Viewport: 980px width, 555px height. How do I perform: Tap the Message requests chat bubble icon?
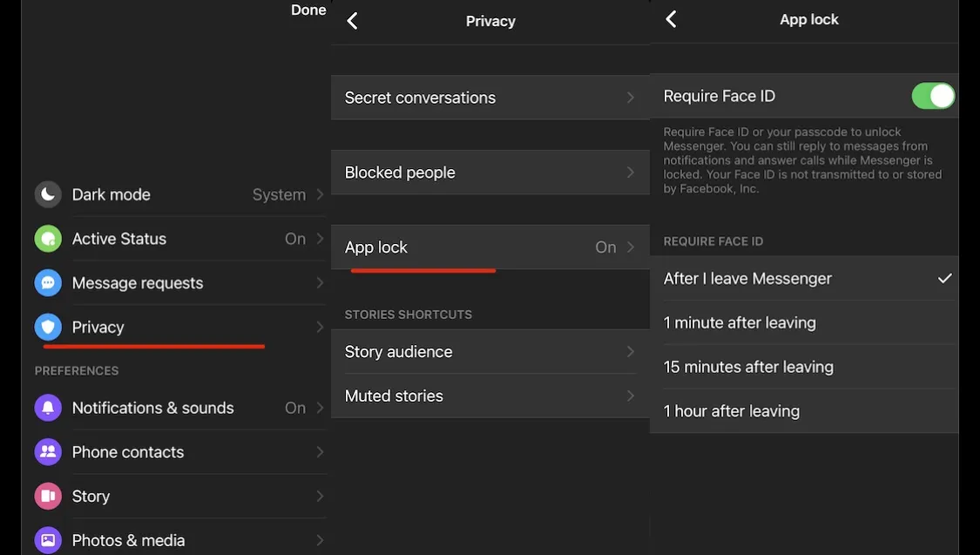(x=48, y=283)
